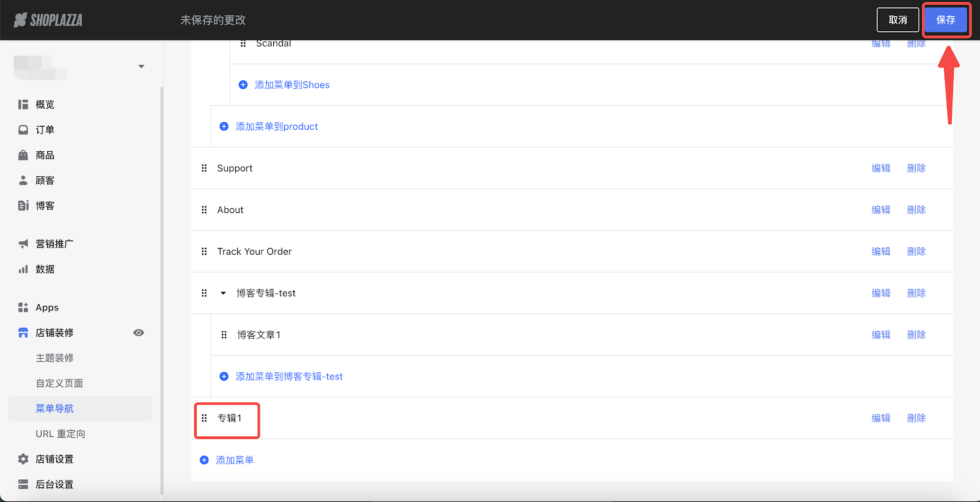
Task: Click the 数据 bar chart icon
Action: [23, 269]
